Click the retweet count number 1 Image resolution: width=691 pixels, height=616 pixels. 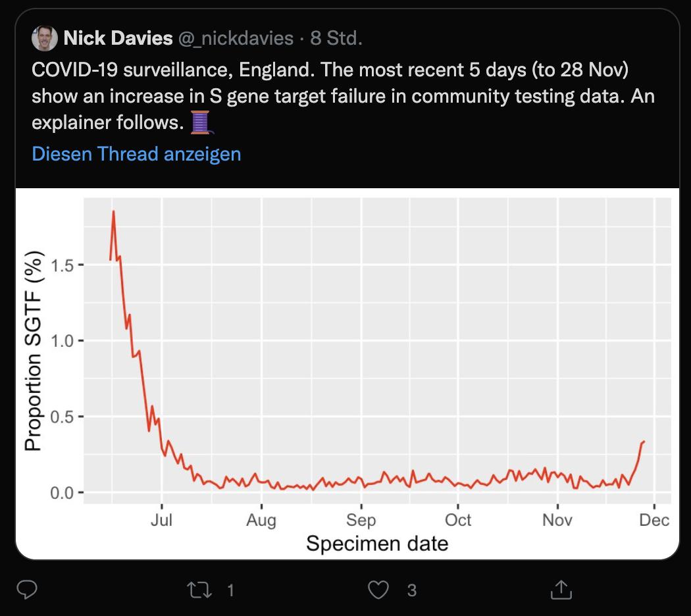pos(230,590)
